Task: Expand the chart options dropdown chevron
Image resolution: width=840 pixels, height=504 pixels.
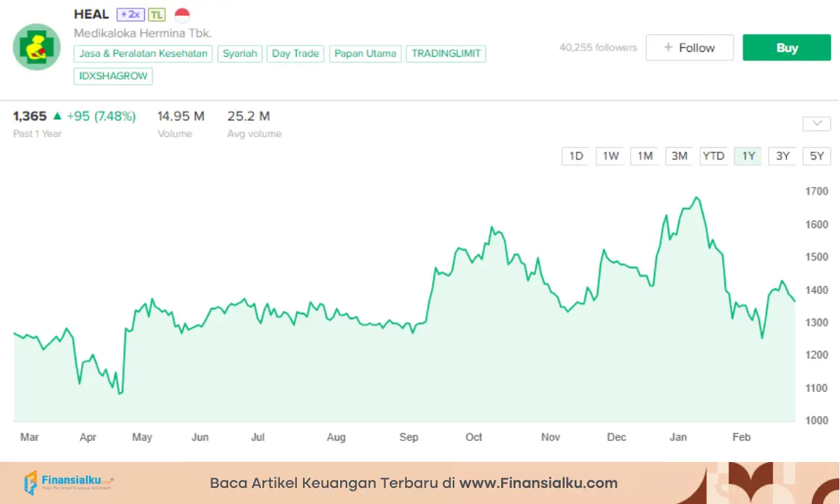Action: pyautogui.click(x=816, y=124)
